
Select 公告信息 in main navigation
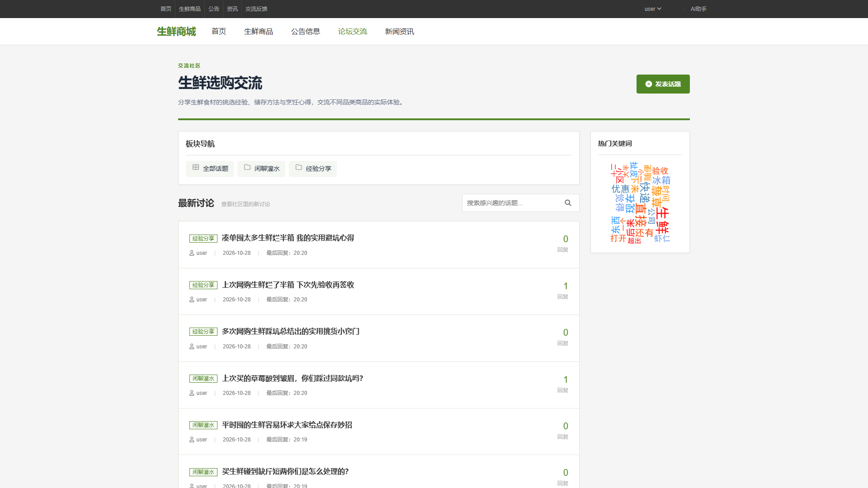click(306, 32)
